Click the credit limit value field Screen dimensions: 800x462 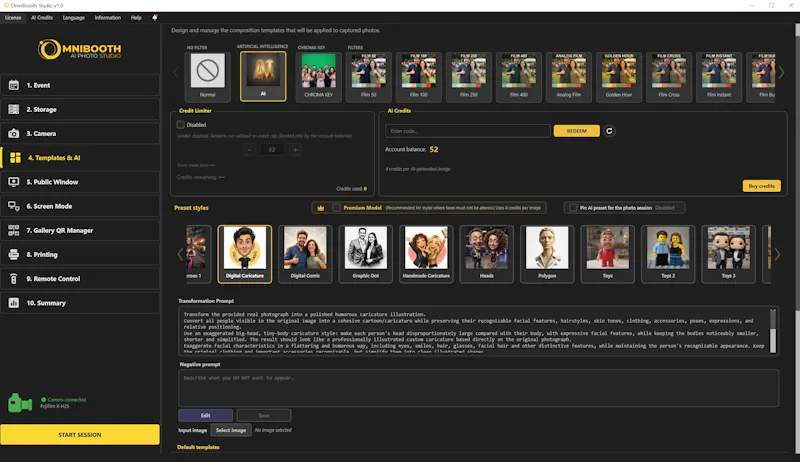[x=272, y=149]
